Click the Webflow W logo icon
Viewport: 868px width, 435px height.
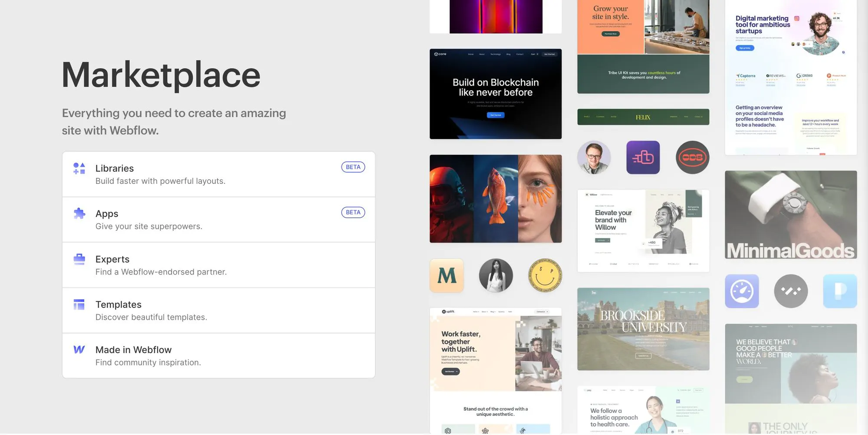[x=79, y=350]
